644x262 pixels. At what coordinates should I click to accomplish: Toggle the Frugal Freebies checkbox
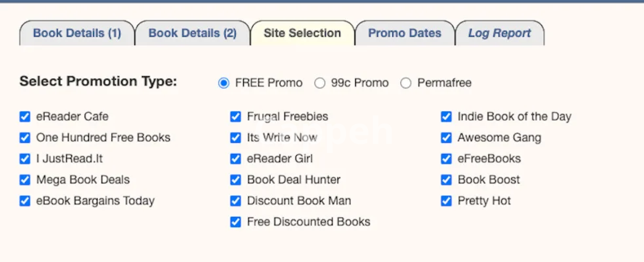tap(235, 117)
